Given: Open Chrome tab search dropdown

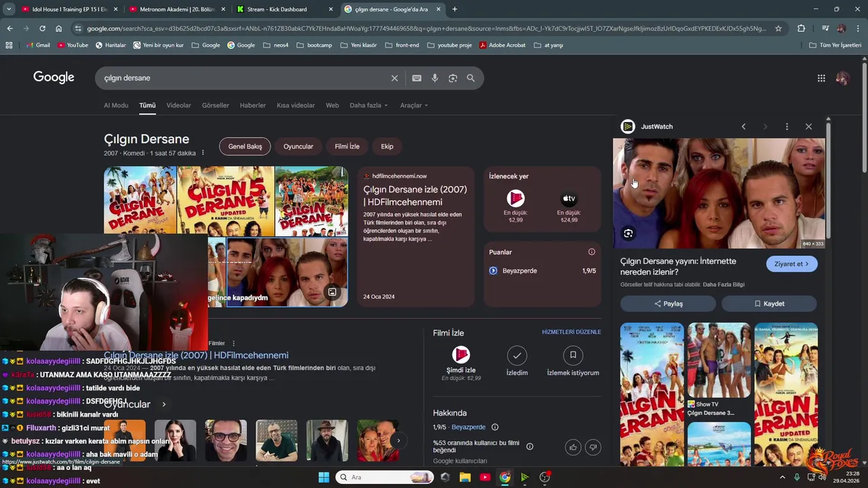Looking at the screenshot, I should click(8, 9).
